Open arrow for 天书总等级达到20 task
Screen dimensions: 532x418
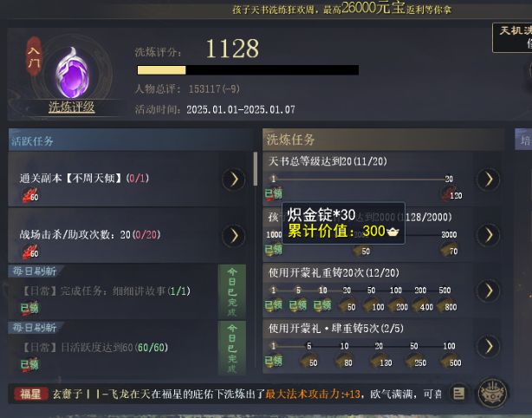(x=488, y=180)
